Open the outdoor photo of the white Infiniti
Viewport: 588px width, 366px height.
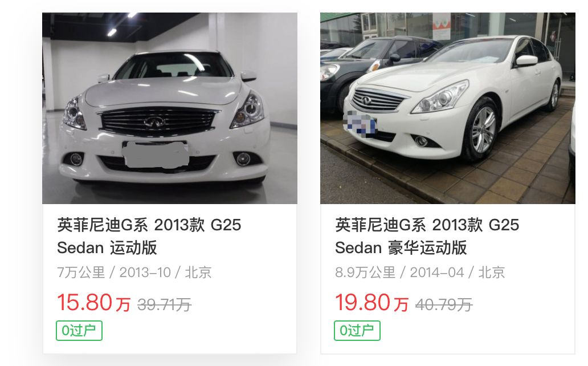tap(447, 108)
